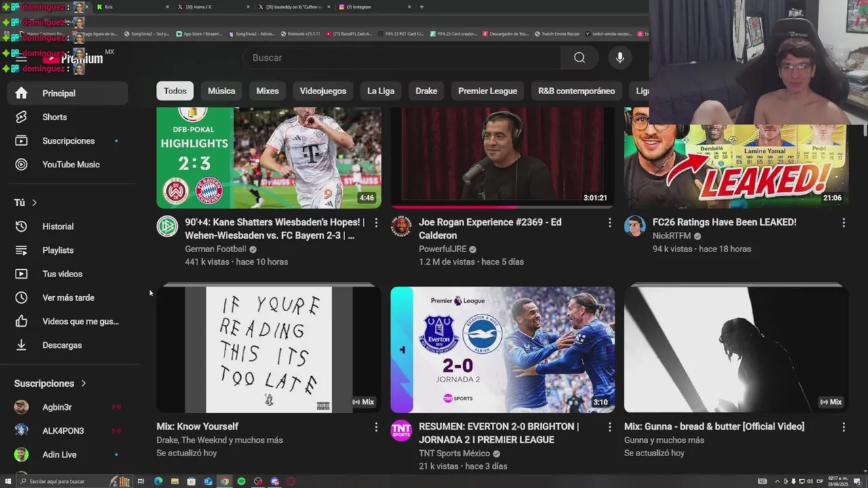Play the FC26 LEAKED thumbnail
The image size is (868, 488).
pyautogui.click(x=736, y=165)
